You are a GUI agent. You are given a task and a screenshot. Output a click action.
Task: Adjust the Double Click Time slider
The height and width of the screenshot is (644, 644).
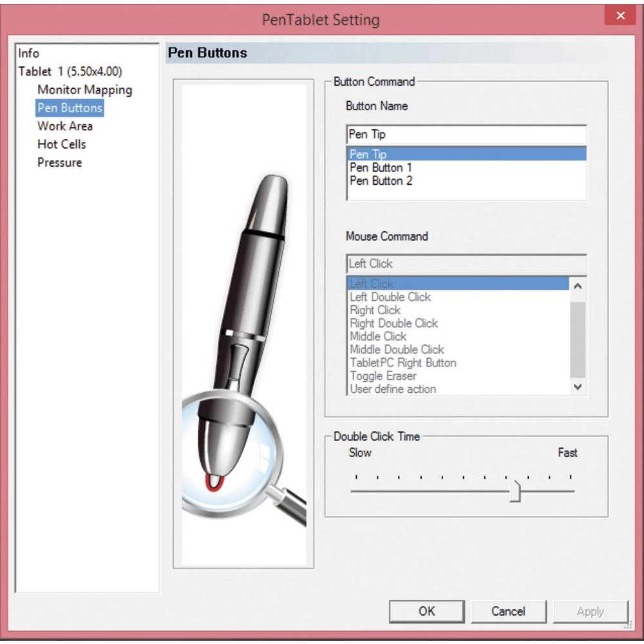pos(515,489)
